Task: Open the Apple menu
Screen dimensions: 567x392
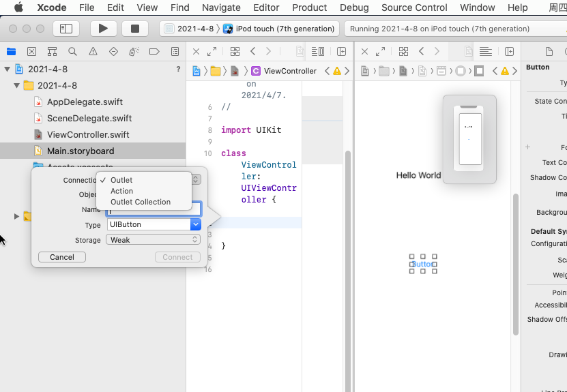Action: tap(19, 7)
